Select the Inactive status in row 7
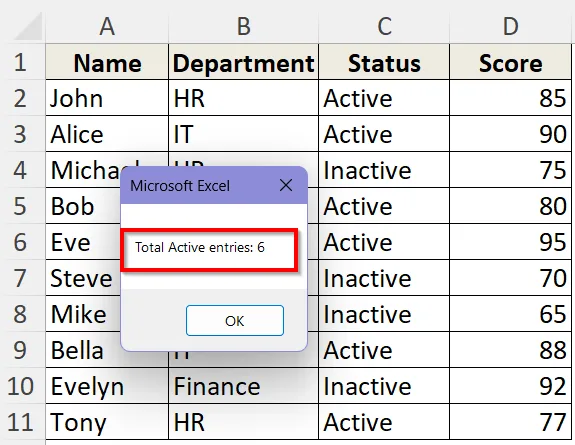575x445 pixels. [x=384, y=278]
